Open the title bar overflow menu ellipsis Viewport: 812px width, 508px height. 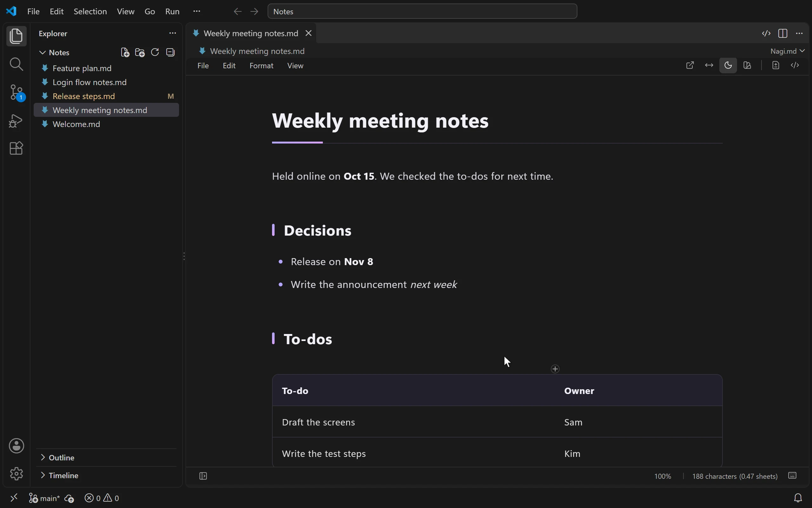(197, 11)
